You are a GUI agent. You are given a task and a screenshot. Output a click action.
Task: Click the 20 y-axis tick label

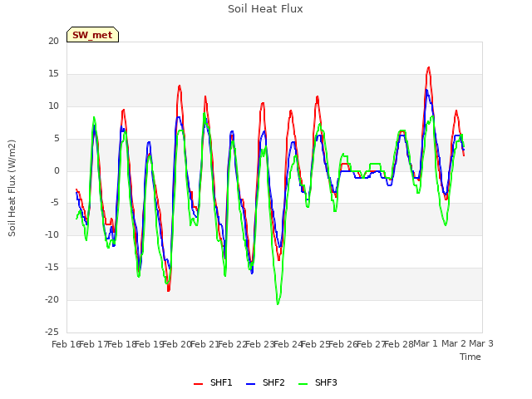tap(53, 41)
